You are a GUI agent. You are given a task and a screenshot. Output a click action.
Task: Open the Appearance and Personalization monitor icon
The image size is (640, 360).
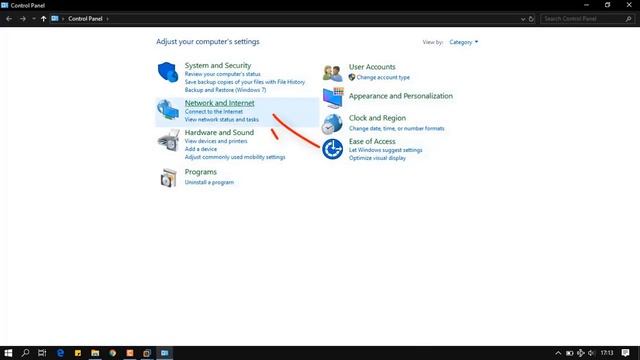[x=333, y=98]
